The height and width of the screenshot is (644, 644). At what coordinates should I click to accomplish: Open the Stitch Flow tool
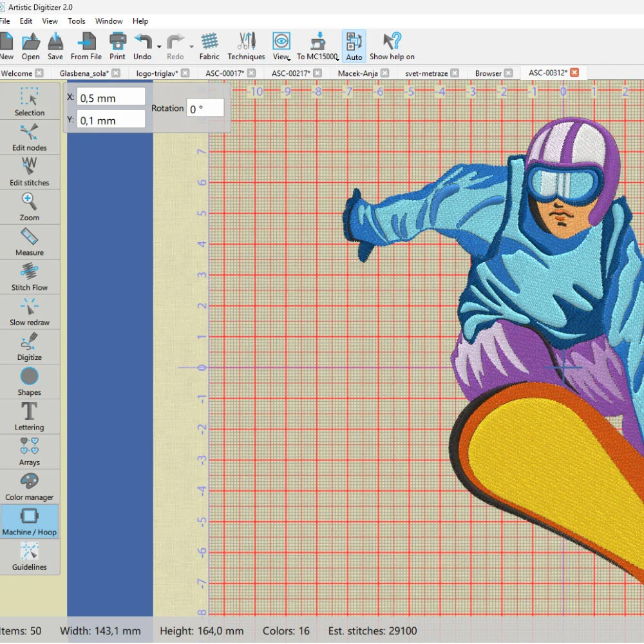[30, 276]
